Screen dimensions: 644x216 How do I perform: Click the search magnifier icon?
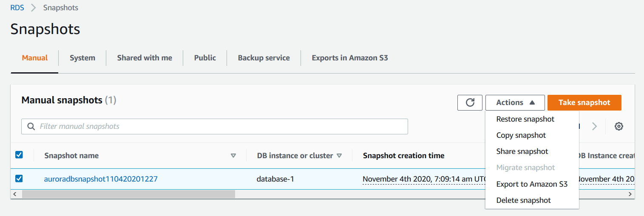tap(31, 126)
